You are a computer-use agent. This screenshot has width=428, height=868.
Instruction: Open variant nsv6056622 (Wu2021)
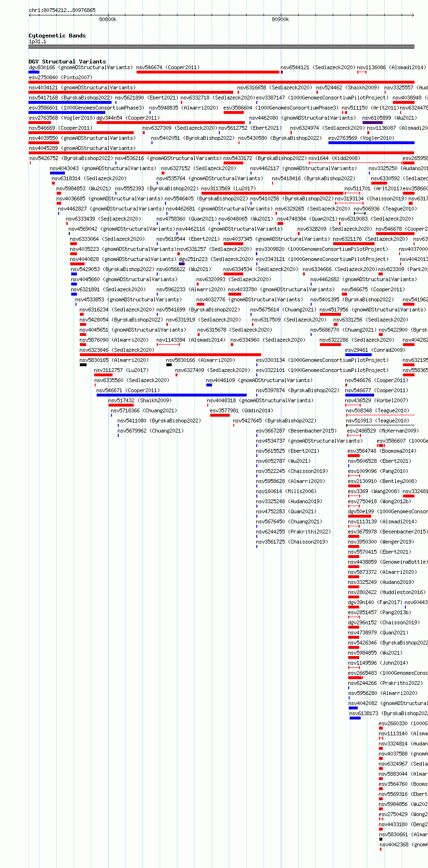point(184,270)
